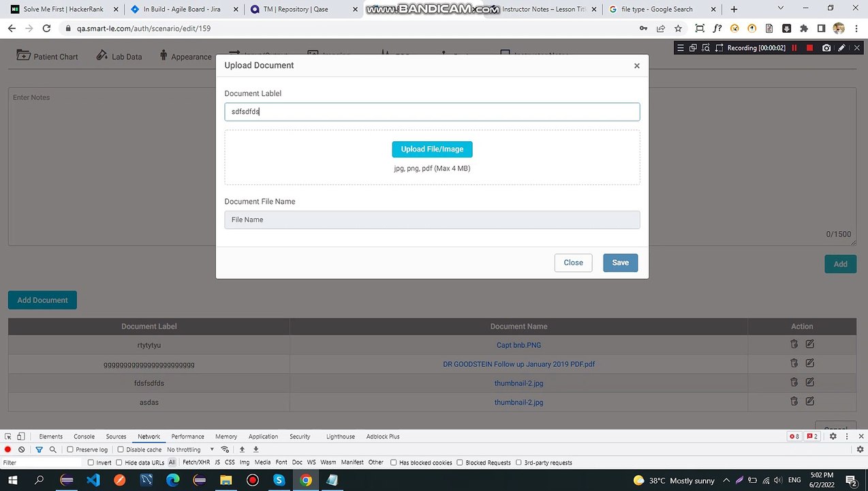Image resolution: width=868 pixels, height=491 pixels.
Task: Click the Upload File/Image button
Action: 432,149
